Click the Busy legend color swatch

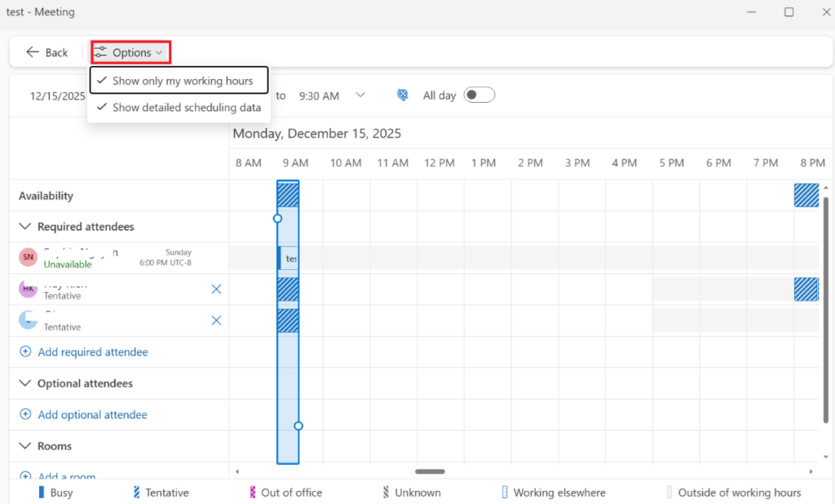click(42, 493)
